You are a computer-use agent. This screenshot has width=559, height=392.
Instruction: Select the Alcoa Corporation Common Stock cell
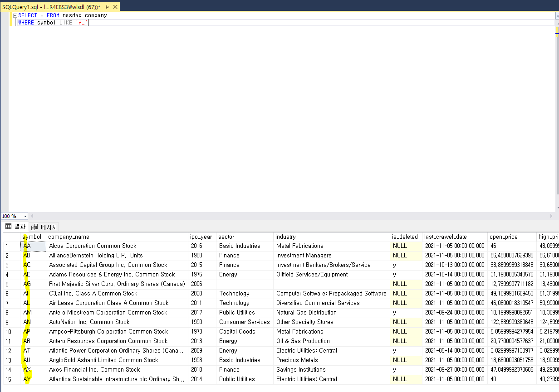117,246
